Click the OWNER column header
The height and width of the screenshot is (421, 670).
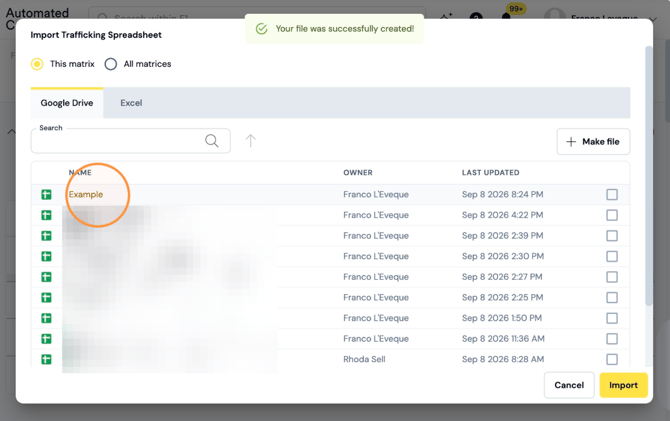pyautogui.click(x=358, y=173)
